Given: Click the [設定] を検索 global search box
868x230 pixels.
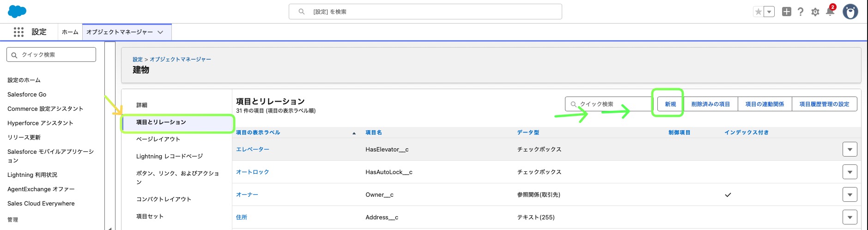Looking at the screenshot, I should pos(425,12).
